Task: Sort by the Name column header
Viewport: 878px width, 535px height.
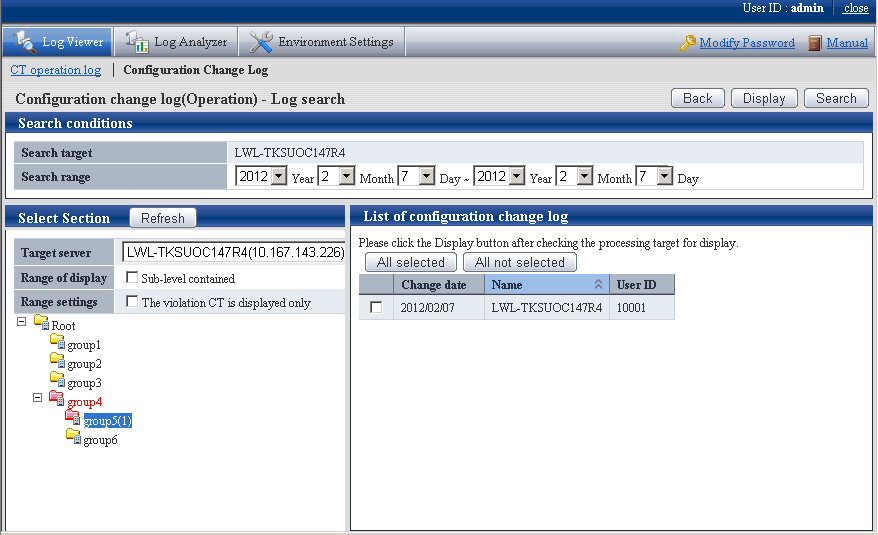Action: (x=547, y=285)
